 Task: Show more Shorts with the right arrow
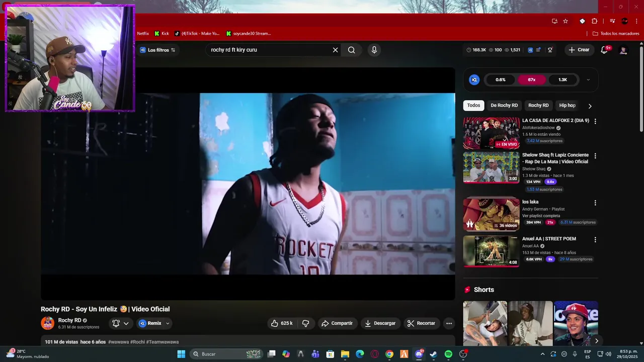click(597, 341)
